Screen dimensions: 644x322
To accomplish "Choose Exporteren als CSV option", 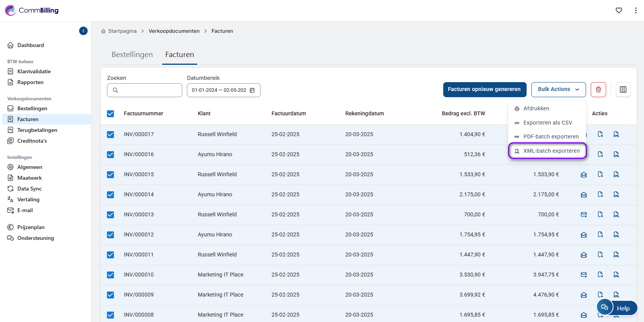I will pos(547,123).
